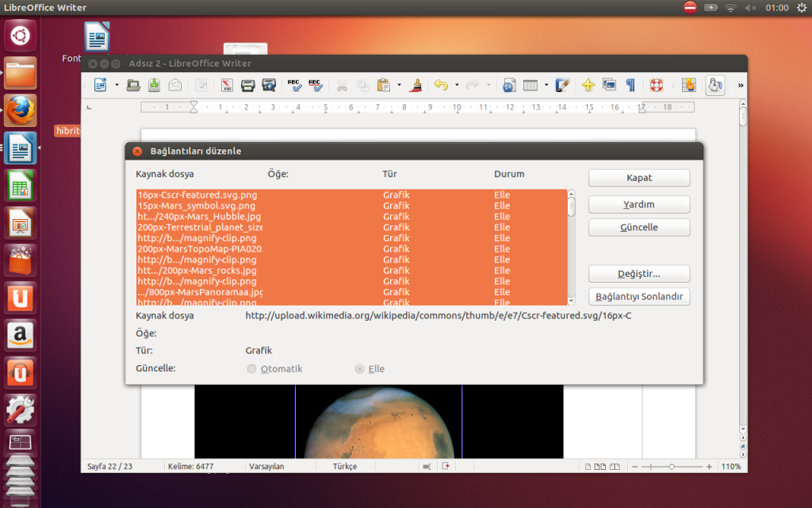Close the Bağlantıları düzenle dialog
The image size is (812, 508).
137,151
